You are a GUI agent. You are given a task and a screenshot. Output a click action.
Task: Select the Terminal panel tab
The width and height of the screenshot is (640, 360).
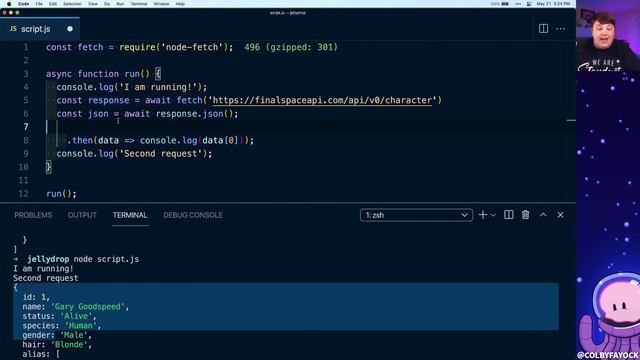tap(130, 215)
